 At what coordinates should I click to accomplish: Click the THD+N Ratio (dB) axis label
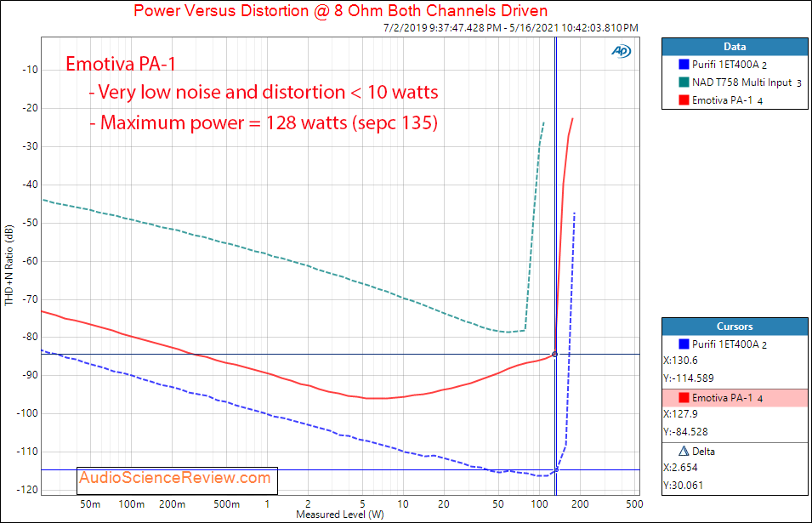coord(9,265)
